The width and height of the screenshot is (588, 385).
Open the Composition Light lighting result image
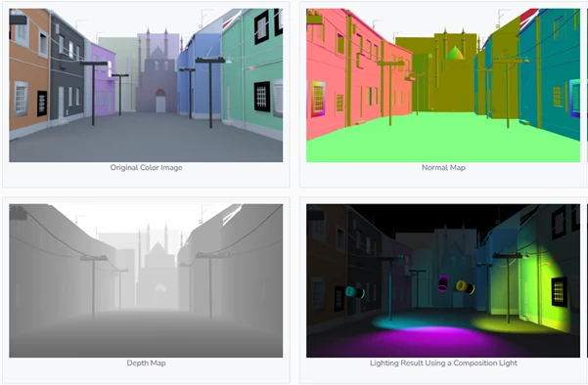coord(443,280)
